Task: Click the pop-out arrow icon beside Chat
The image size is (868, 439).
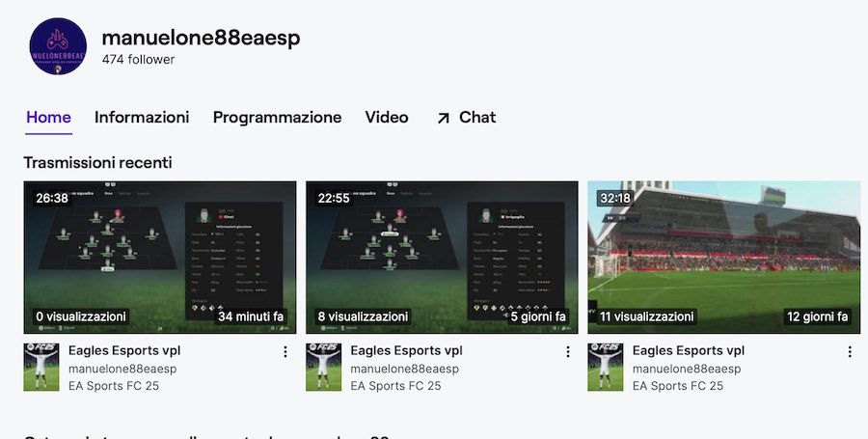Action: tap(443, 118)
